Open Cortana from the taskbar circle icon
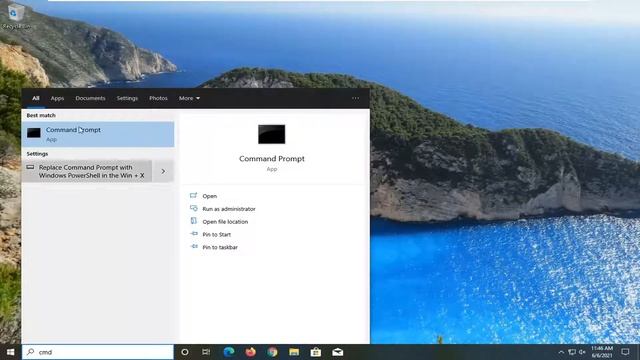640x360 pixels. coord(184,352)
